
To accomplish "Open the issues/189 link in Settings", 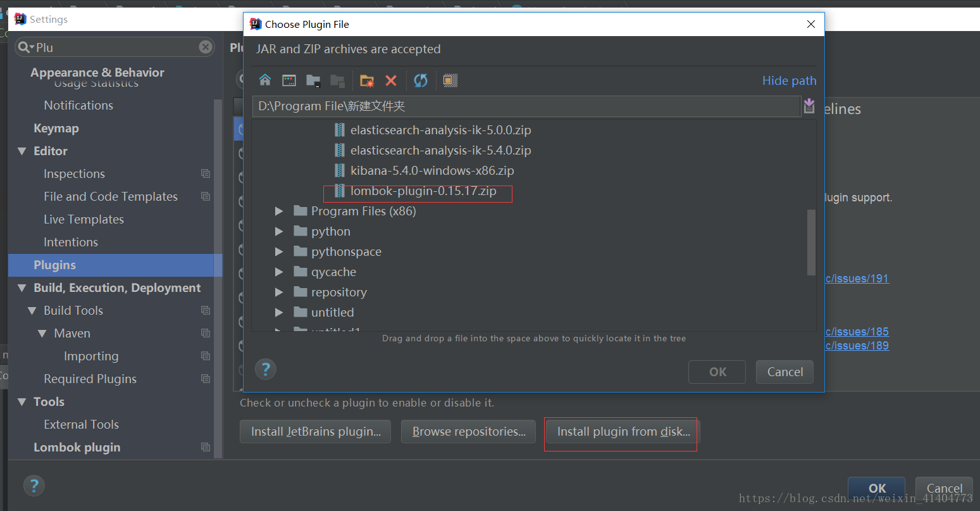I will point(857,346).
